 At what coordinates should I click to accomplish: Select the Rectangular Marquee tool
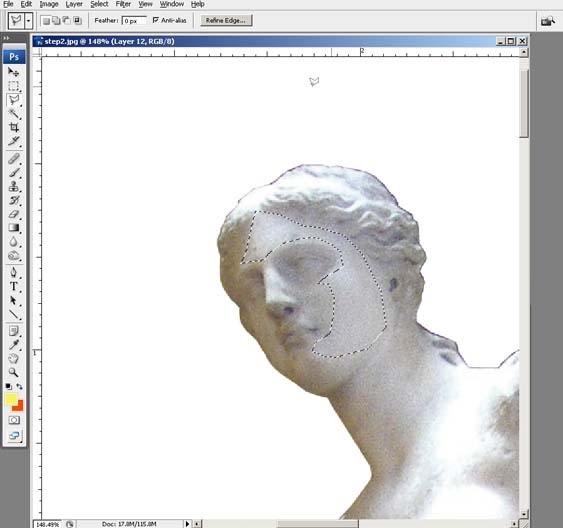click(14, 86)
